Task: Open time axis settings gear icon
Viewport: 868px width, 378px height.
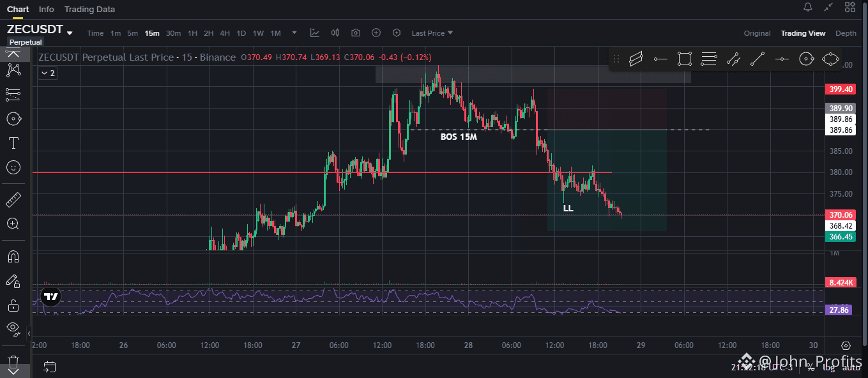Action: point(846,345)
